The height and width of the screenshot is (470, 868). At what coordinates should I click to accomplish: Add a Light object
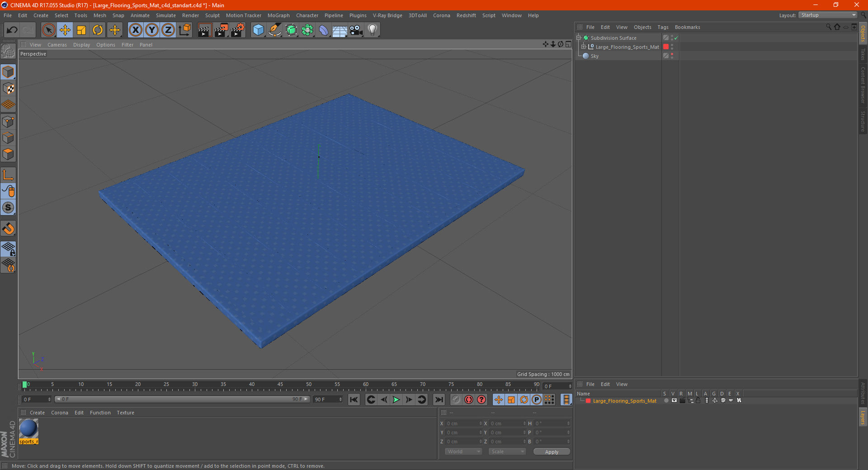click(373, 30)
